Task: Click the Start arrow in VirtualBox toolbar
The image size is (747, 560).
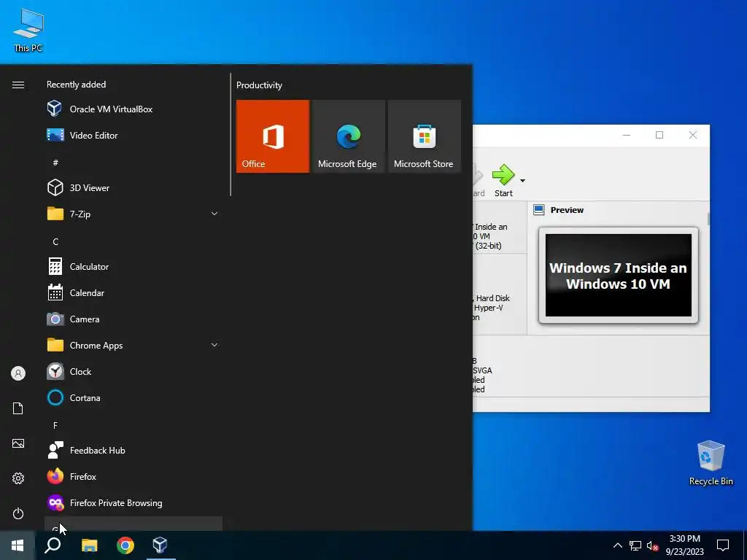Action: coord(503,180)
